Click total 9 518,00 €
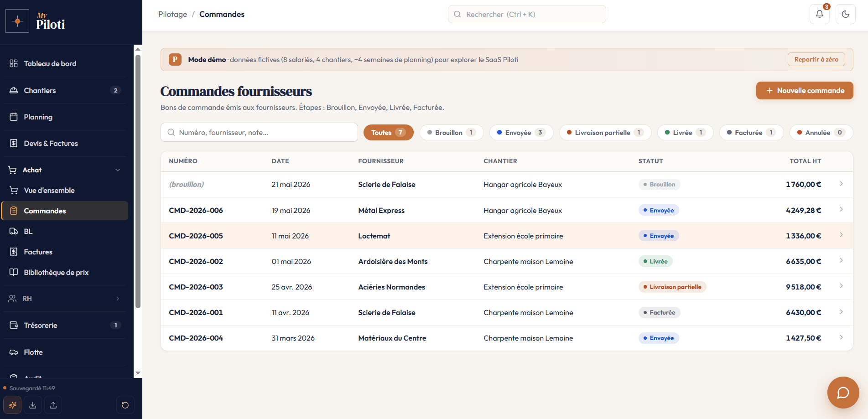 pos(803,287)
